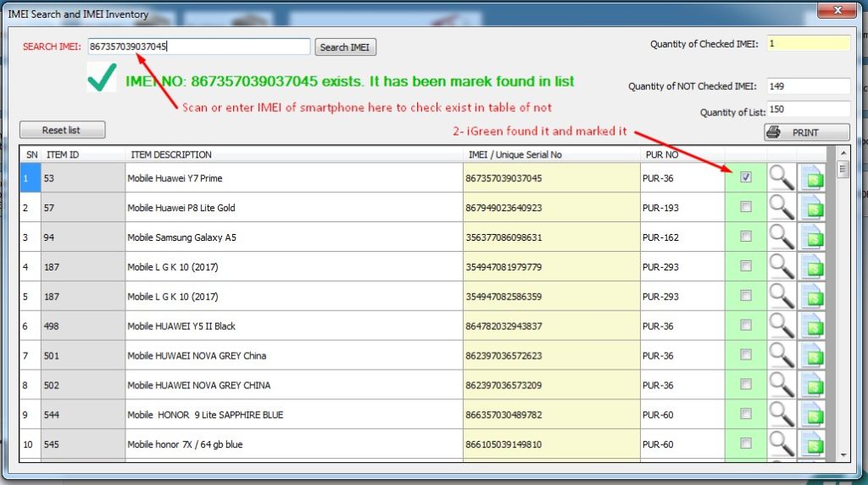This screenshot has height=485, width=868.
Task: Select IMEI cell 864782032943837
Action: pos(551,326)
